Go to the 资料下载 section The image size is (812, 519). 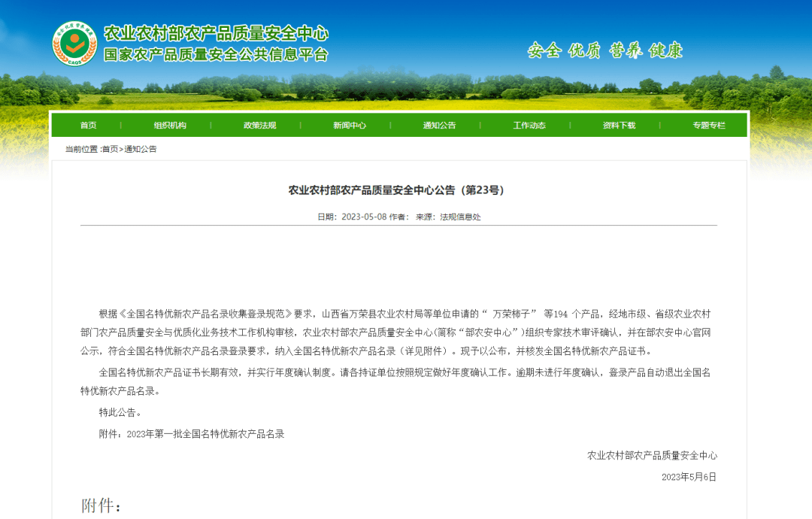click(619, 126)
